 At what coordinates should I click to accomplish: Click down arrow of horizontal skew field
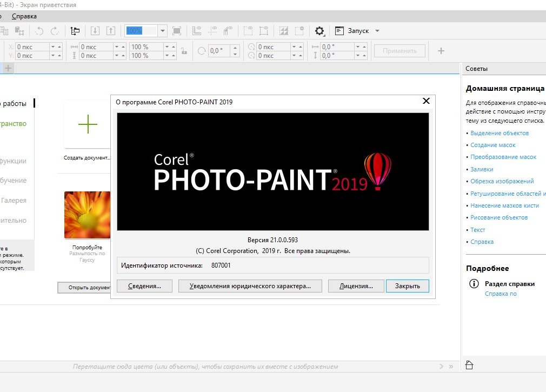pyautogui.click(x=358, y=46)
